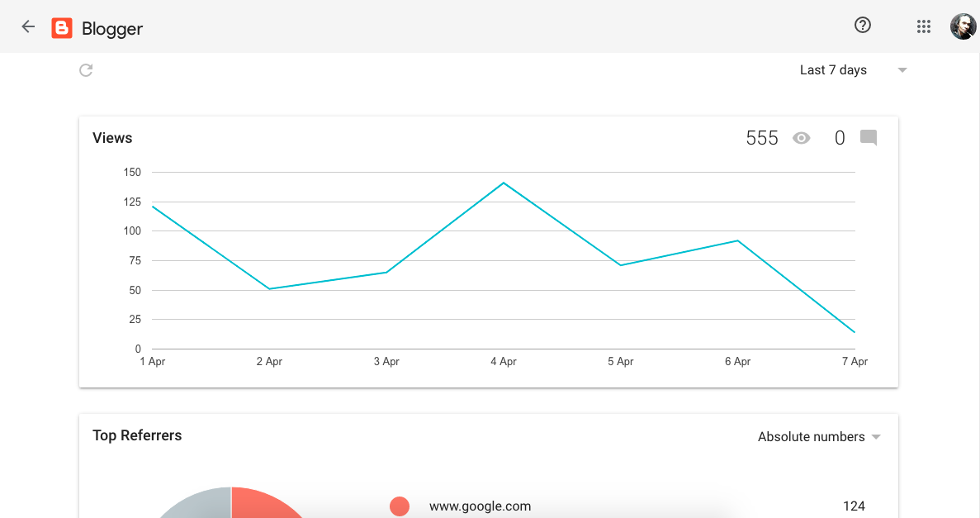Image resolution: width=980 pixels, height=518 pixels.
Task: Click the chart peak at 4 Apr
Action: point(504,183)
